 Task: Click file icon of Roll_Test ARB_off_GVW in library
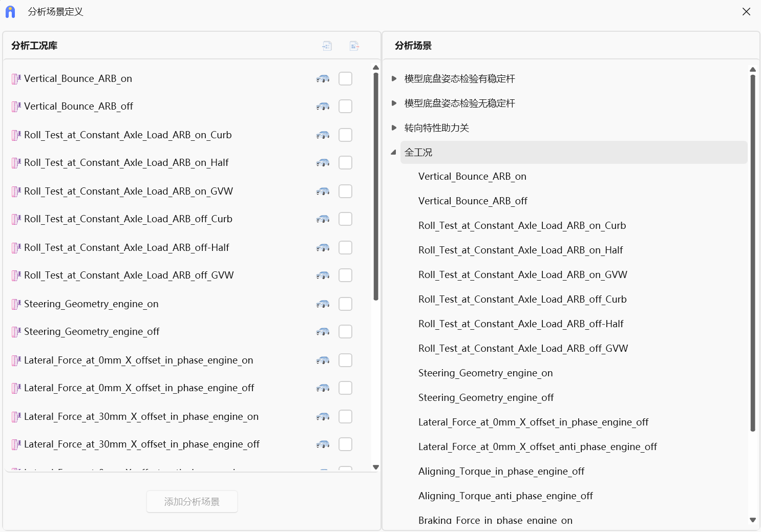click(16, 275)
